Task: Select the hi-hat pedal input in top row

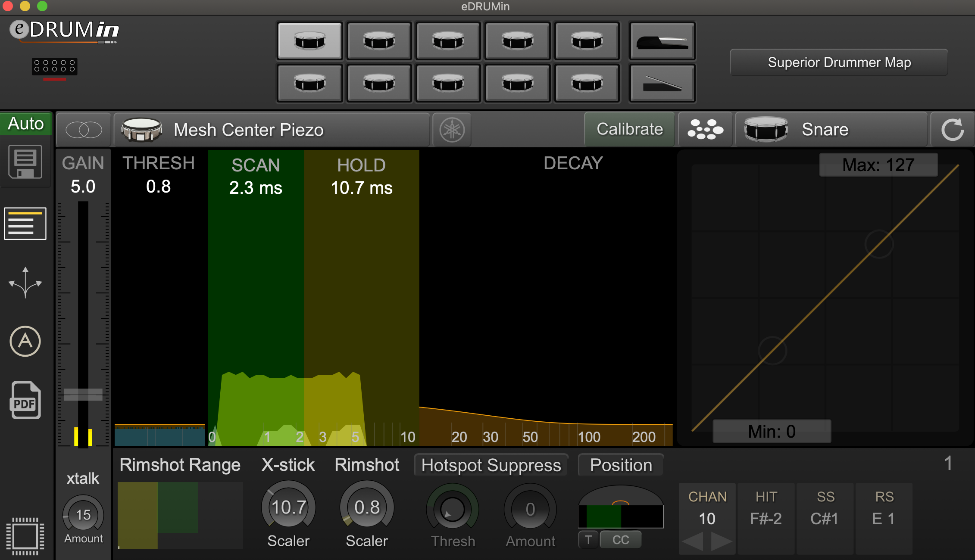Action: (x=662, y=41)
